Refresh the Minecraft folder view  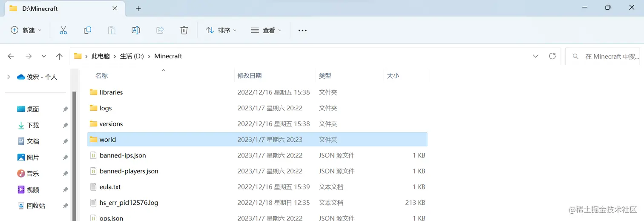point(552,56)
